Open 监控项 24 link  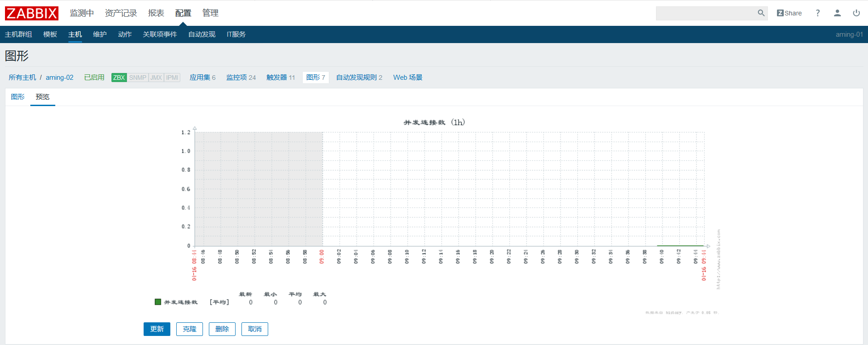point(241,78)
